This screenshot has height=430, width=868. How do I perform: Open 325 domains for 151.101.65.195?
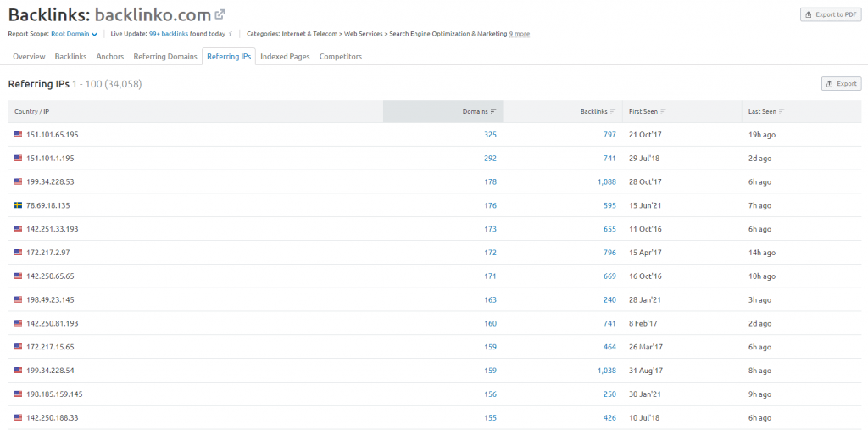pos(490,135)
